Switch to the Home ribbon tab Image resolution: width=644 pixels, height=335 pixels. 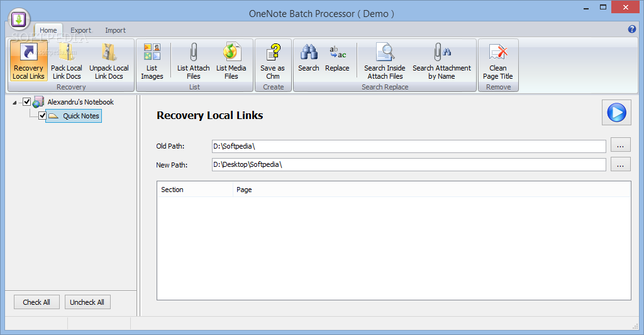(48, 30)
